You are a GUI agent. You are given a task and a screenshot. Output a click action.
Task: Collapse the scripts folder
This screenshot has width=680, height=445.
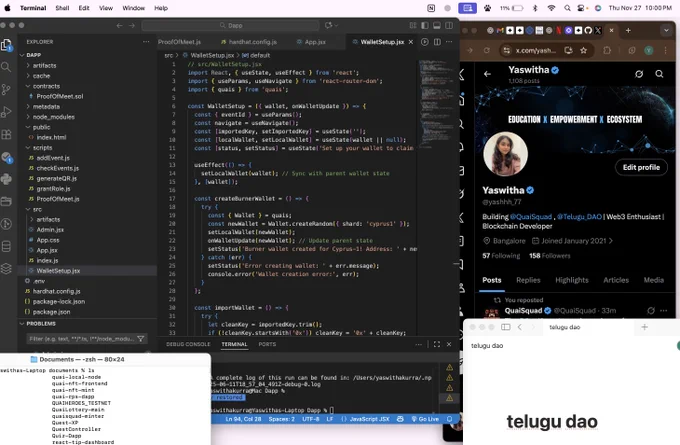pyautogui.click(x=42, y=148)
